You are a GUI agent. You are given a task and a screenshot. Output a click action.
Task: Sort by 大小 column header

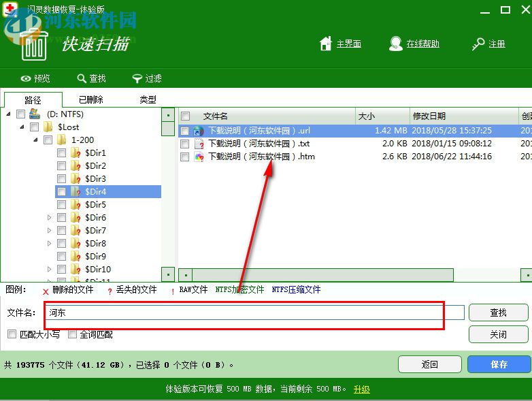383,116
